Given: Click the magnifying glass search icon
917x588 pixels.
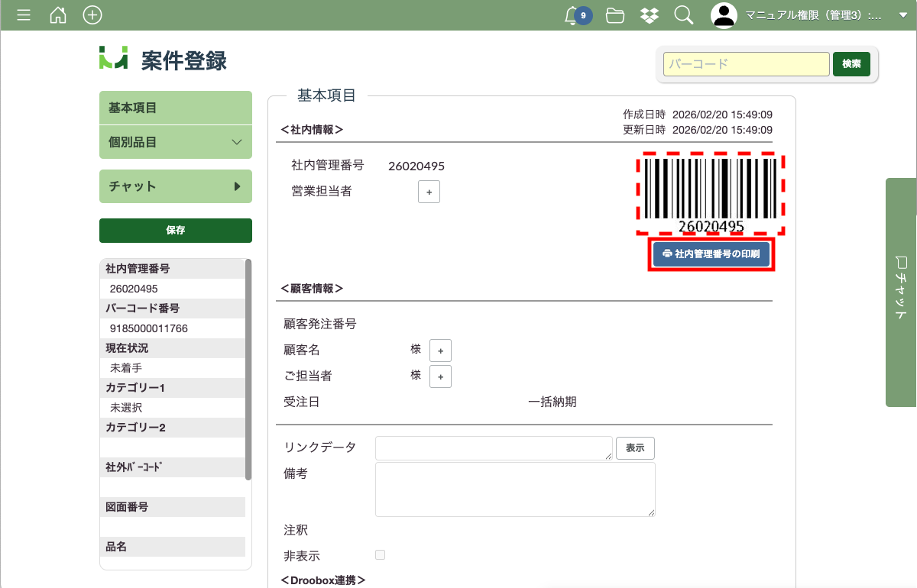Looking at the screenshot, I should pyautogui.click(x=683, y=15).
